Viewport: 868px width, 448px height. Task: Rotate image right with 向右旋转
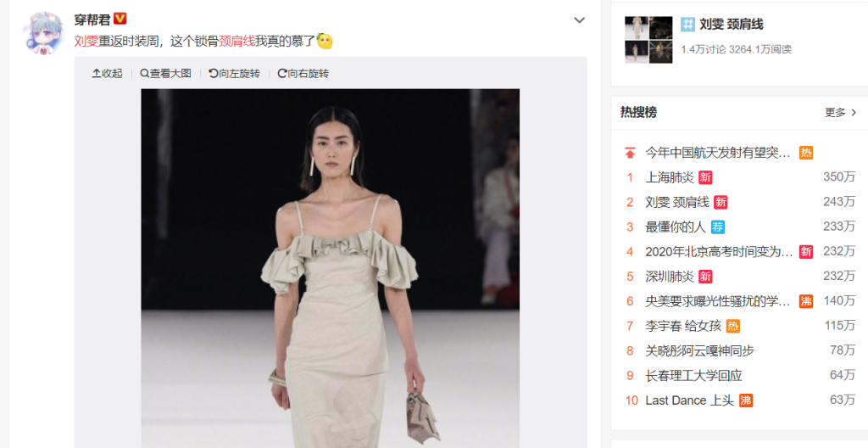coord(303,73)
